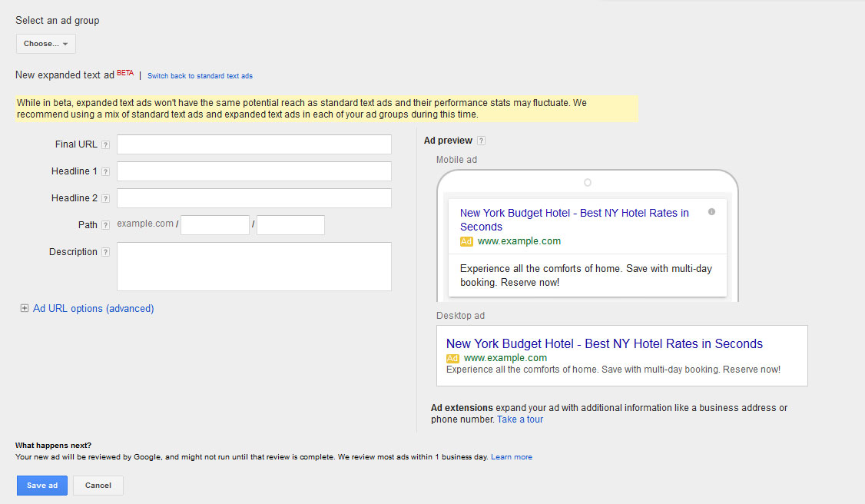
Task: Click the Learn more link
Action: click(x=512, y=457)
